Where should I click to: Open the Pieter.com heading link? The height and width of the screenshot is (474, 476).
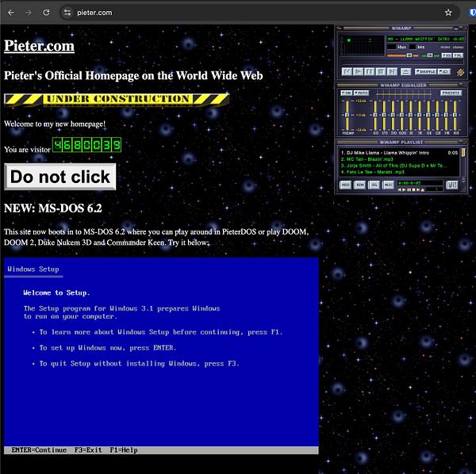pyautogui.click(x=39, y=46)
